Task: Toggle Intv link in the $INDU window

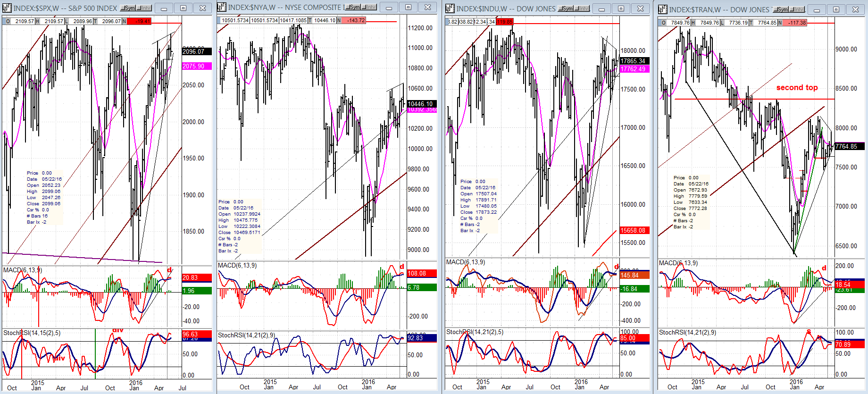Action: pos(582,8)
